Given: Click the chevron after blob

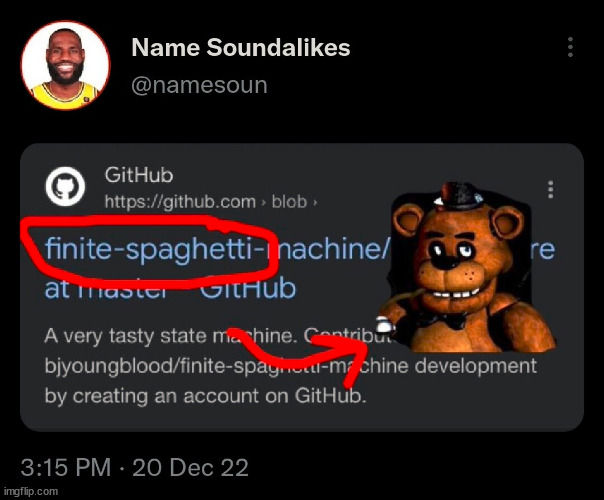Looking at the screenshot, I should [x=315, y=202].
